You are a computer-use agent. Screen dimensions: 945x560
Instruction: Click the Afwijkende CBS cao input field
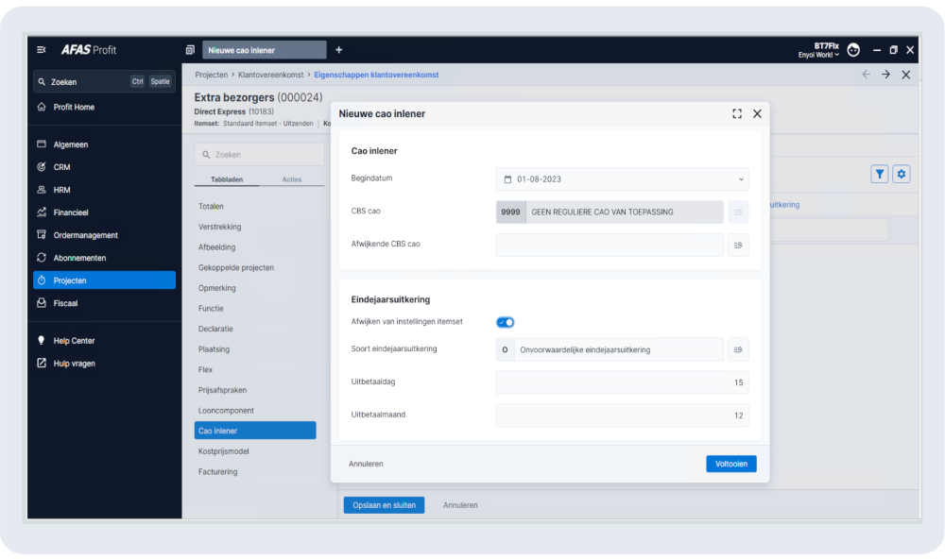tap(610, 246)
